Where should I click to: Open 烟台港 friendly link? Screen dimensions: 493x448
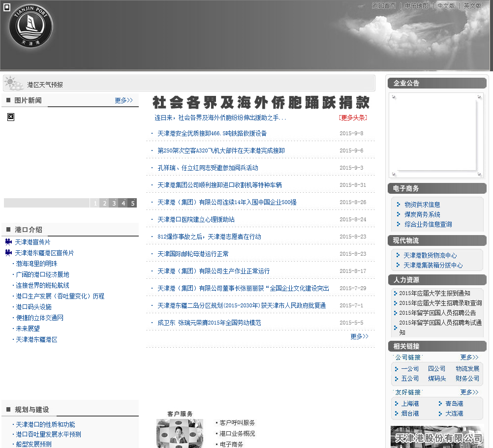pos(410,414)
